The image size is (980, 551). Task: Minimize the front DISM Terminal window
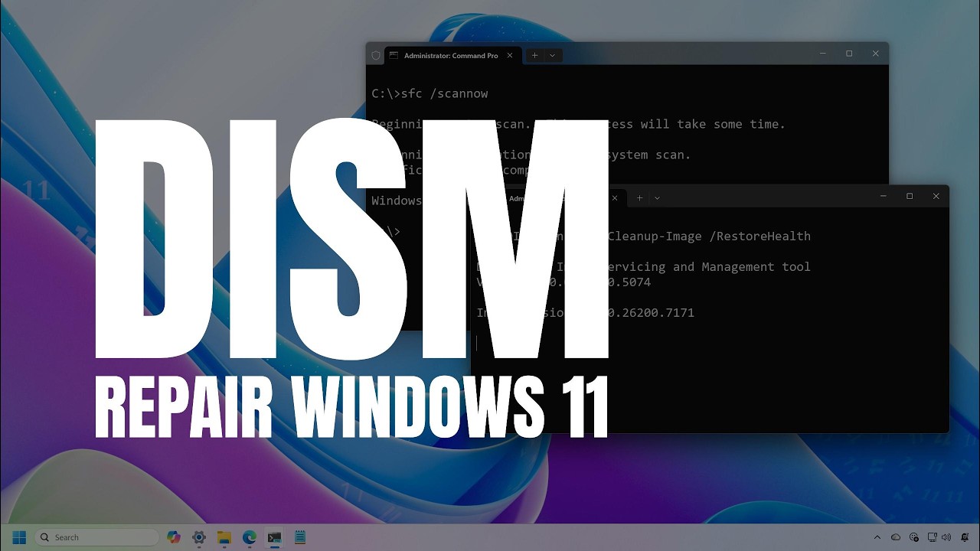click(884, 196)
